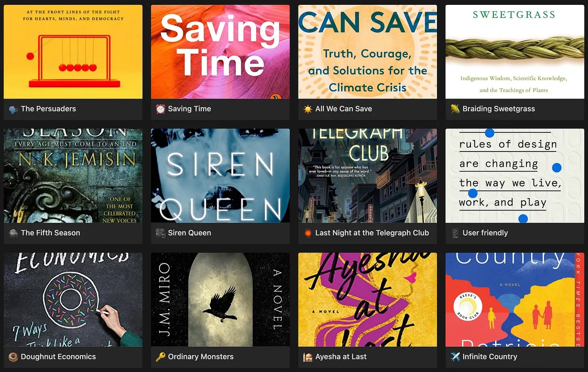Open the Infinite Country title link
This screenshot has height=372, width=588.
(489, 357)
